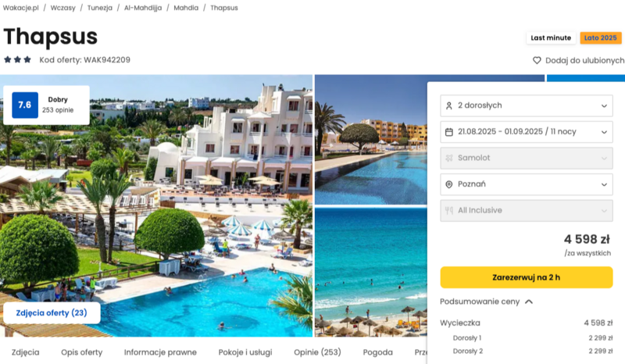
Task: Click the calendar icon in date field
Action: click(448, 132)
